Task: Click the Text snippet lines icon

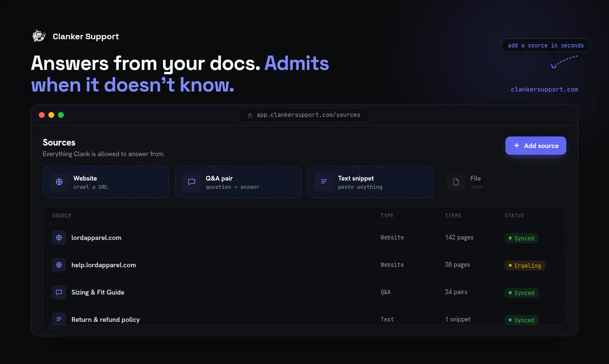Action: click(x=324, y=182)
